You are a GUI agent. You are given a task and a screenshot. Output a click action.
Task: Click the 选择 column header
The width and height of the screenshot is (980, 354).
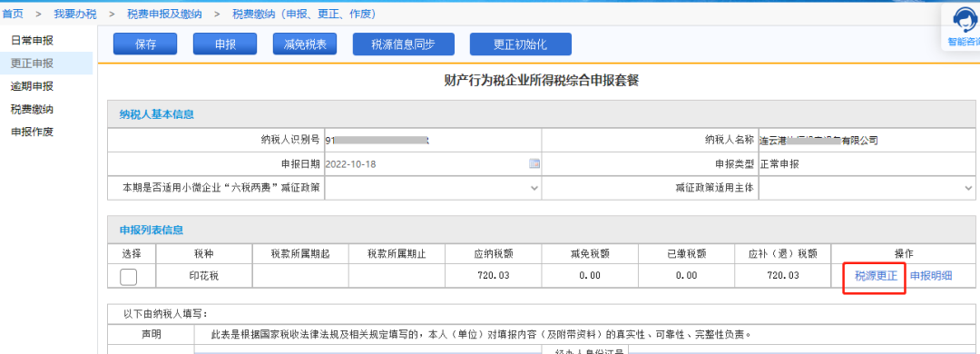coord(132,253)
